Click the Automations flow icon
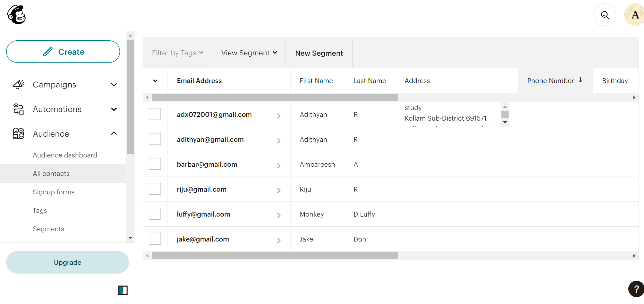Screen dimensions: 644x304 click(18, 109)
